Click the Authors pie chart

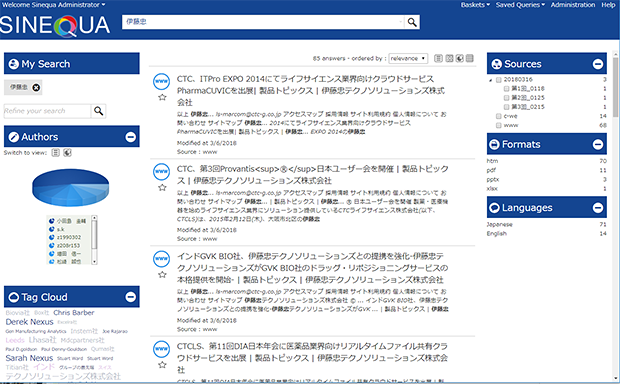click(x=70, y=187)
